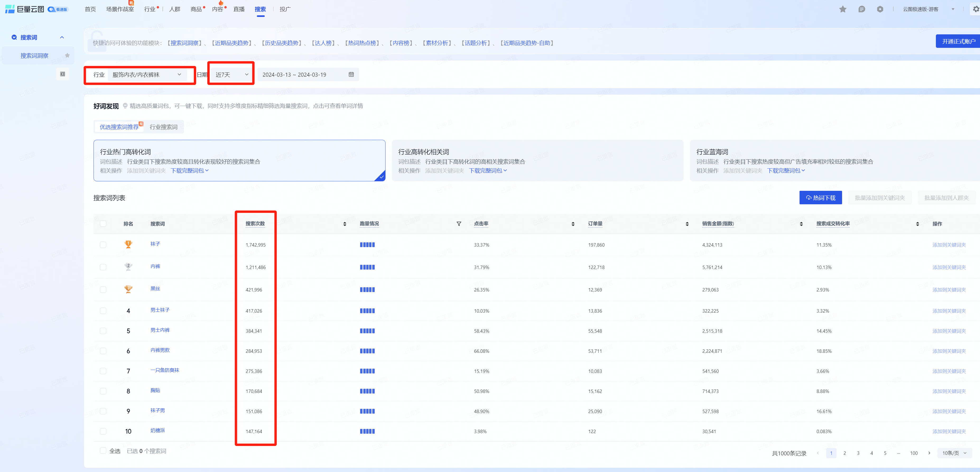
Task: Go to previous page arrow in pagination
Action: 818,453
